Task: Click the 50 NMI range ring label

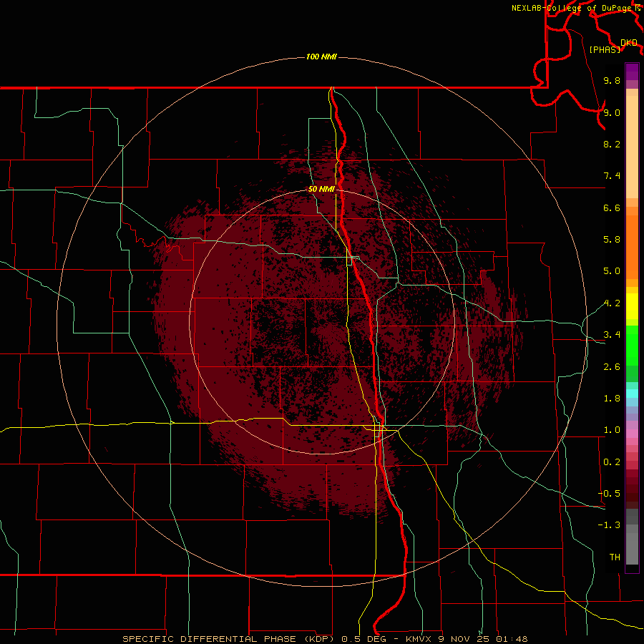Action: tap(321, 189)
